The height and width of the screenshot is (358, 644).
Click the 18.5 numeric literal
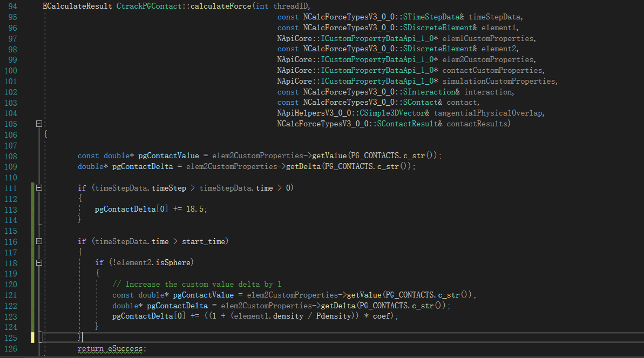pos(195,209)
